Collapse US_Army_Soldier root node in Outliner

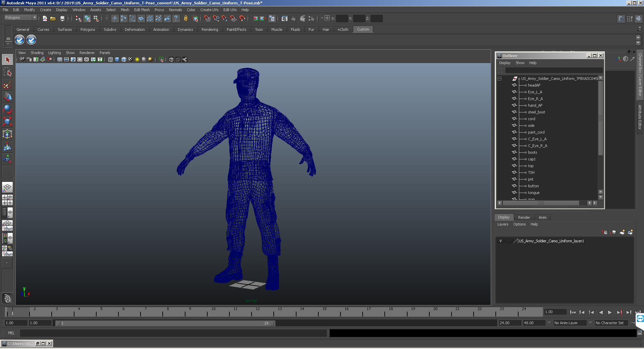point(499,79)
